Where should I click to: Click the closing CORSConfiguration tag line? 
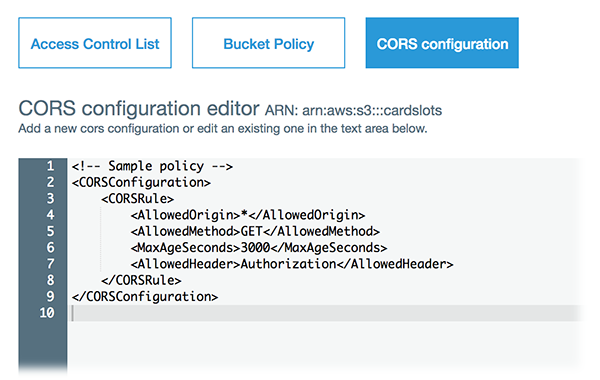pyautogui.click(x=145, y=297)
